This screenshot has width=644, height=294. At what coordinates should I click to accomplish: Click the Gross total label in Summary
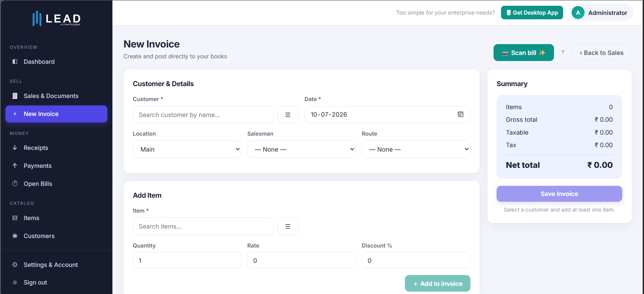[x=521, y=120]
